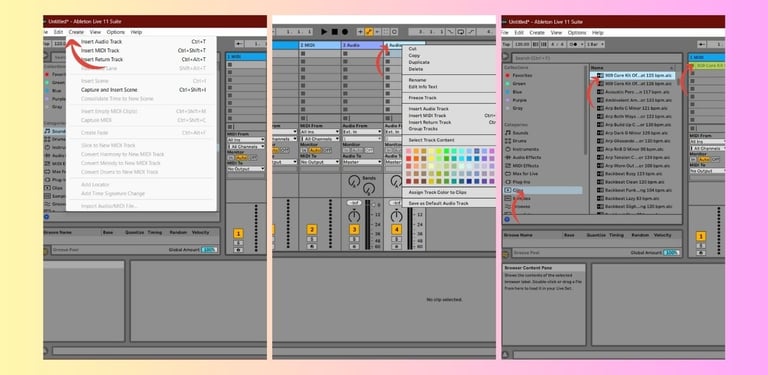Open the Create menu in left window

pos(76,32)
